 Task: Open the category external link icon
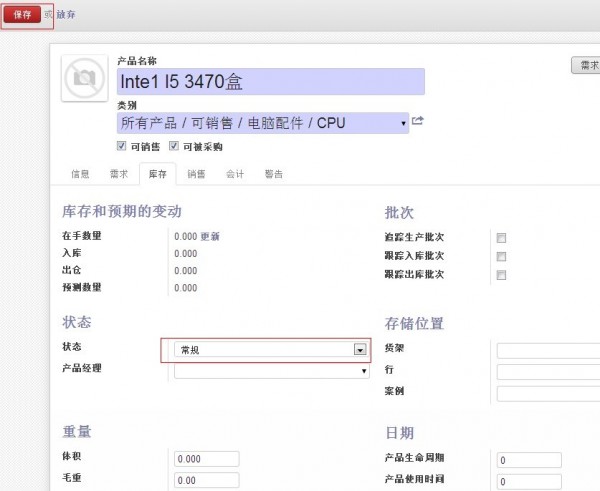point(417,121)
